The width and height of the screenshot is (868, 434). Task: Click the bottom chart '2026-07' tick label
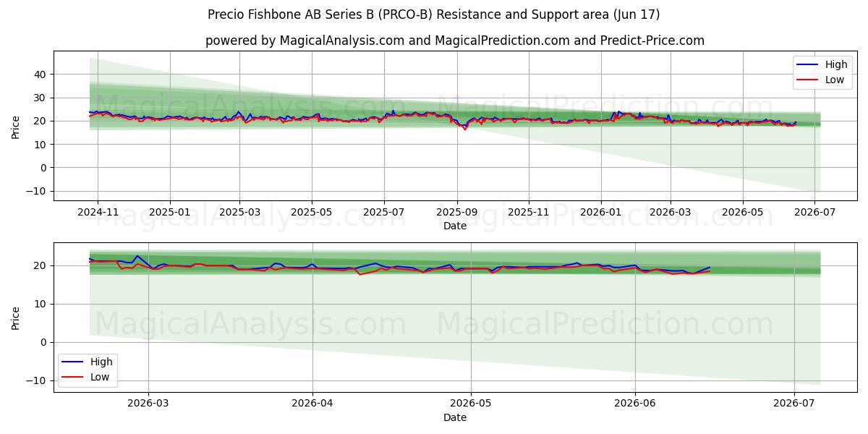click(x=794, y=403)
